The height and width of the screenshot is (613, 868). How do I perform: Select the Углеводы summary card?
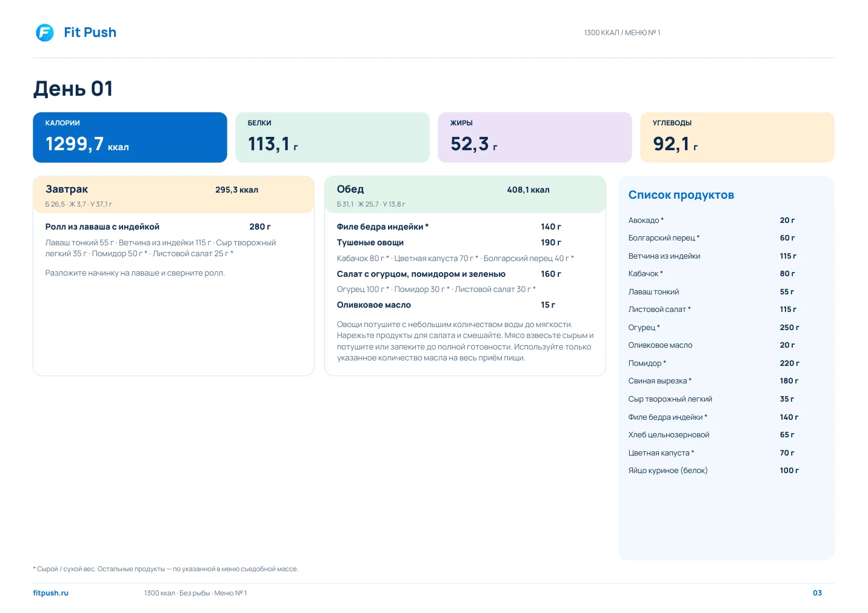[737, 138]
